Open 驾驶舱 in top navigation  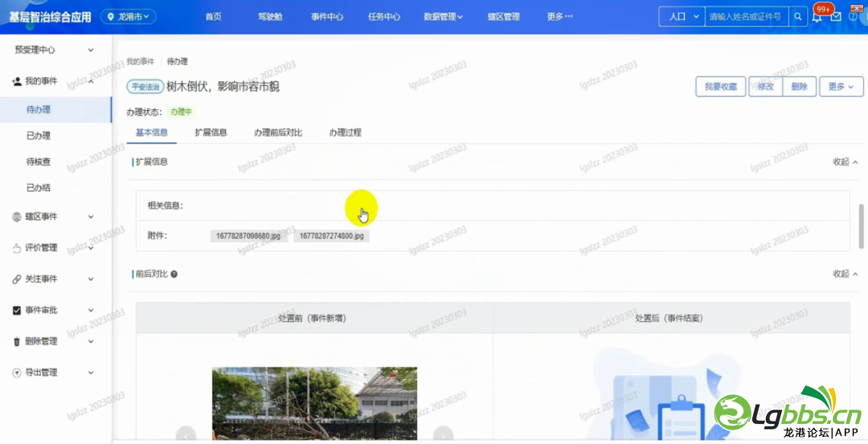click(270, 17)
